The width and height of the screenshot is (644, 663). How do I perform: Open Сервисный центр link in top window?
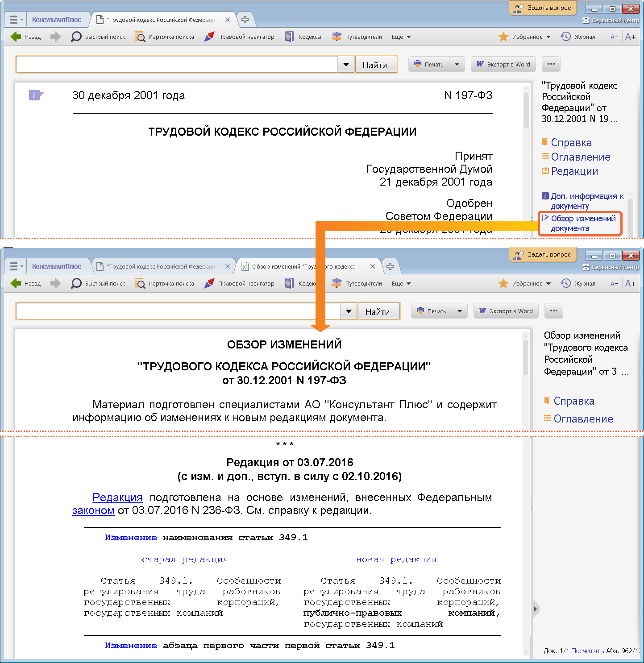pyautogui.click(x=611, y=21)
